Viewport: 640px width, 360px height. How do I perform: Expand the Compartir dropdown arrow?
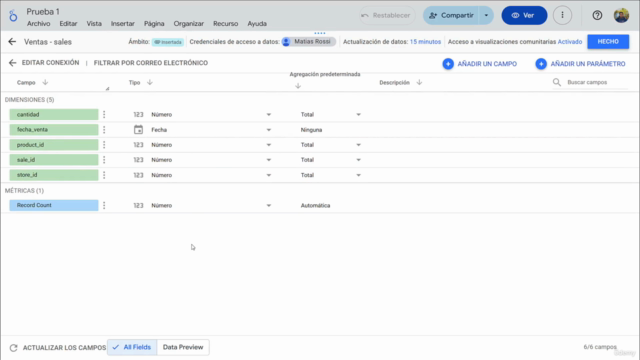[x=486, y=16]
